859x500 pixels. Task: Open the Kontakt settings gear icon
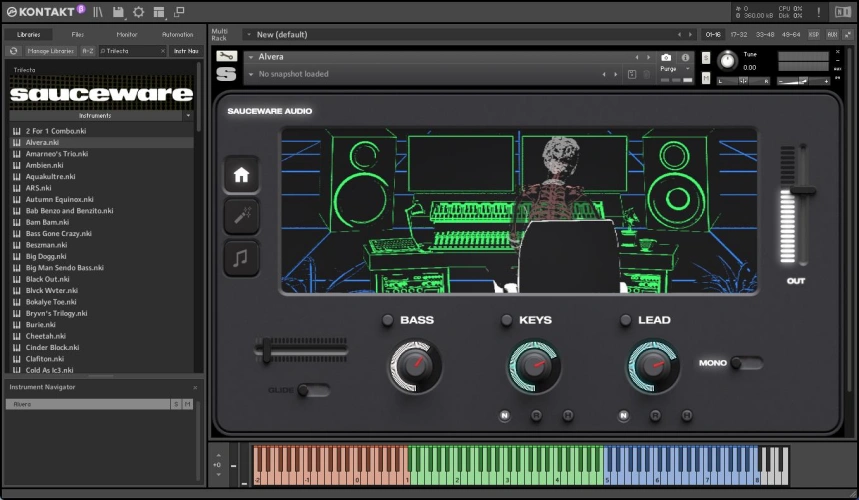[138, 12]
